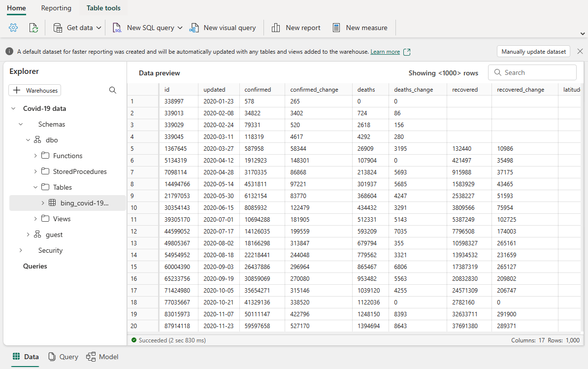588x369 pixels.
Task: Click the New measure button label
Action: (x=367, y=28)
